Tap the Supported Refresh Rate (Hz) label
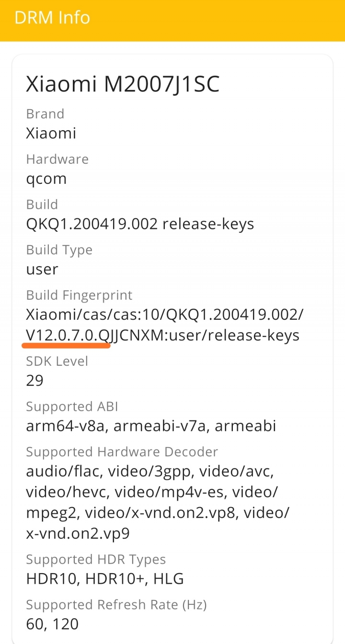The width and height of the screenshot is (345, 644). click(116, 605)
